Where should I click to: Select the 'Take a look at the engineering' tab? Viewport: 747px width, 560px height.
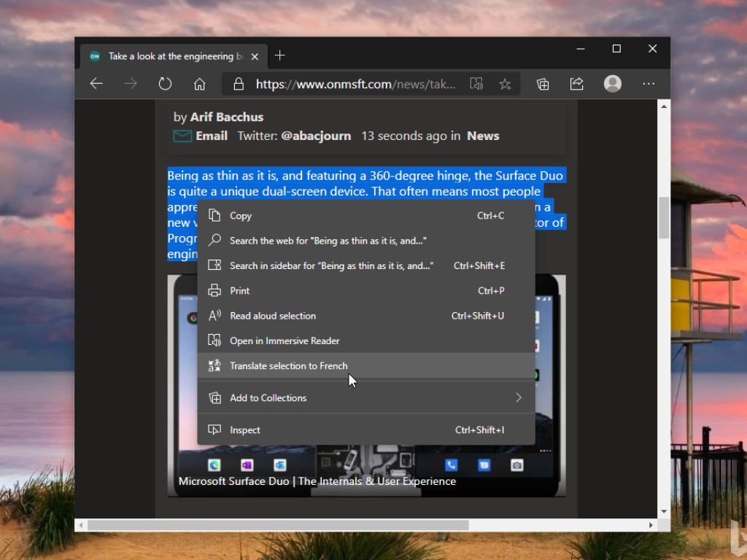[x=174, y=56]
